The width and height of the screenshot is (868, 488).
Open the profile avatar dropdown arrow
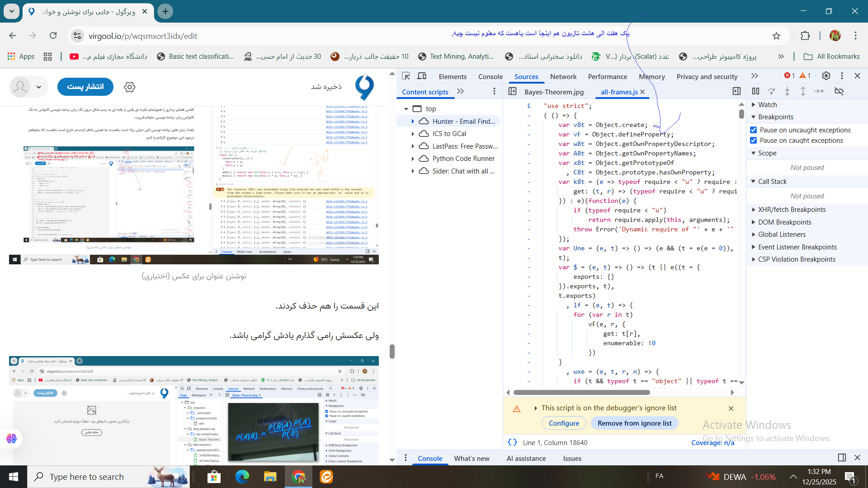point(39,87)
